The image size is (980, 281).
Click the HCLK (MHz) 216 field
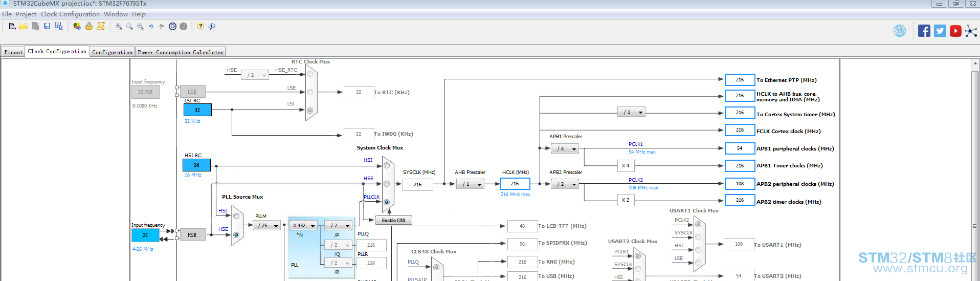click(x=515, y=184)
